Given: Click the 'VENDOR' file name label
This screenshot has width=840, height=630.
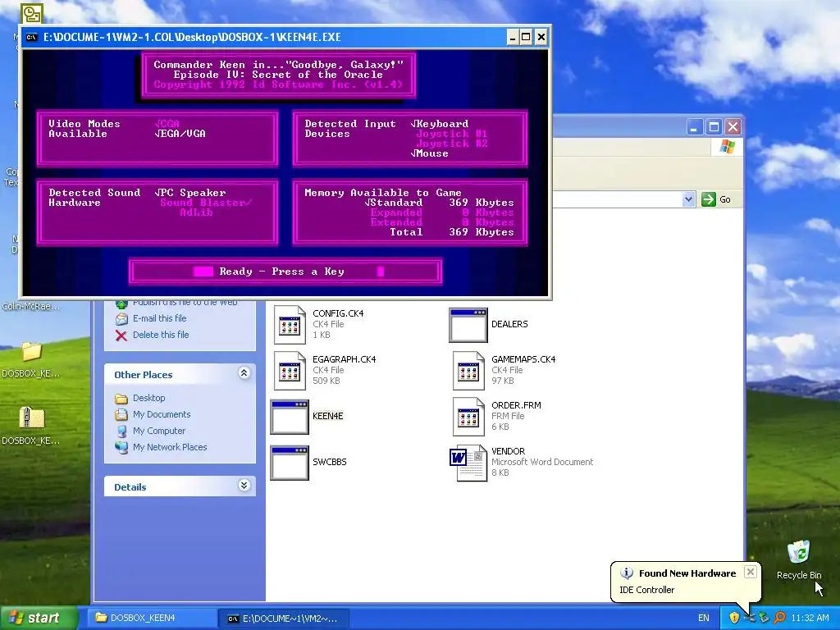Looking at the screenshot, I should (x=508, y=452).
